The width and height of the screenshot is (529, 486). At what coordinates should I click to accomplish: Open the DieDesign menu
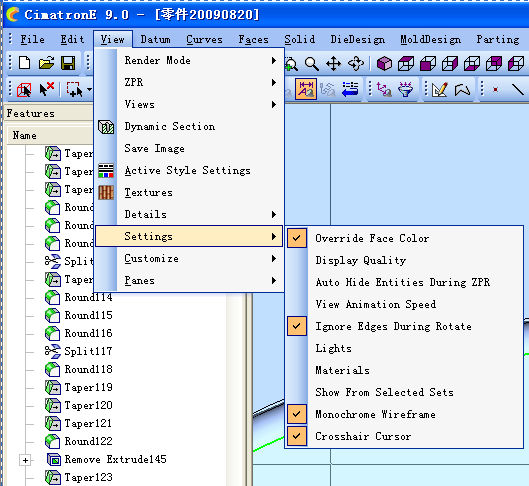(358, 39)
